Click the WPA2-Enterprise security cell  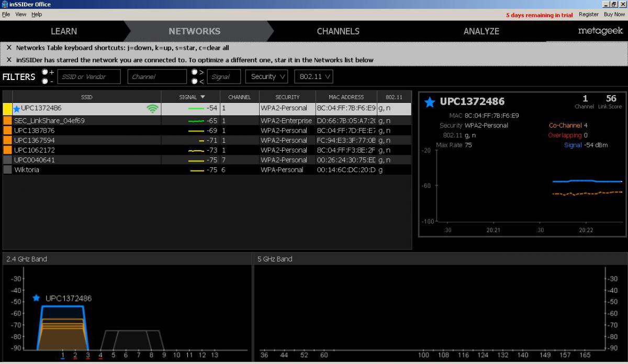pos(285,121)
